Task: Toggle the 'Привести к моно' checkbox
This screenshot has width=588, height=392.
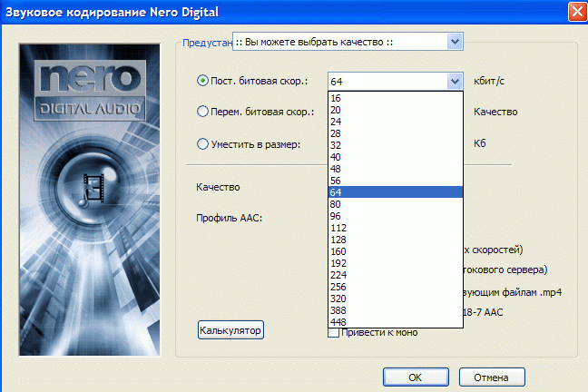Action: coord(333,332)
